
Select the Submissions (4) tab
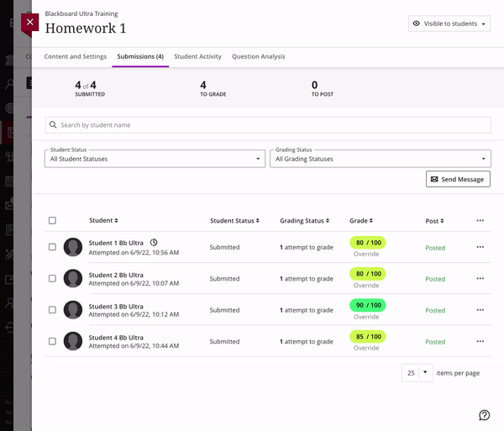[140, 56]
